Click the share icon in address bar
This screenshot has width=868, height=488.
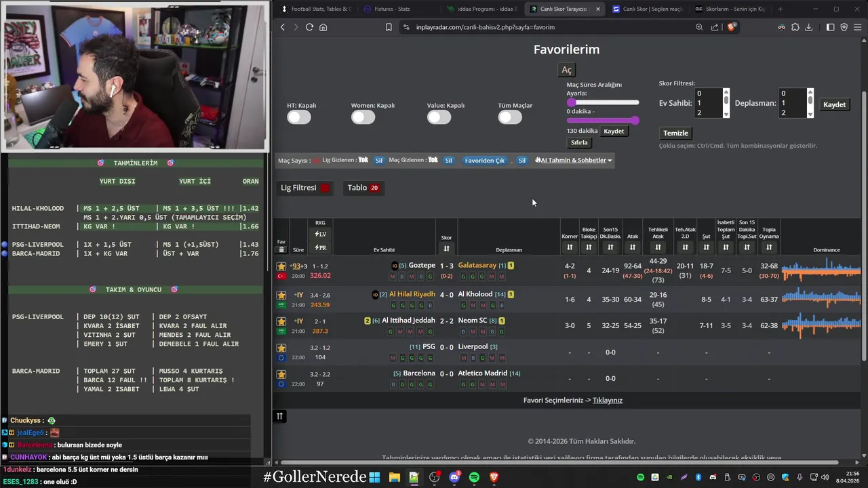(715, 27)
